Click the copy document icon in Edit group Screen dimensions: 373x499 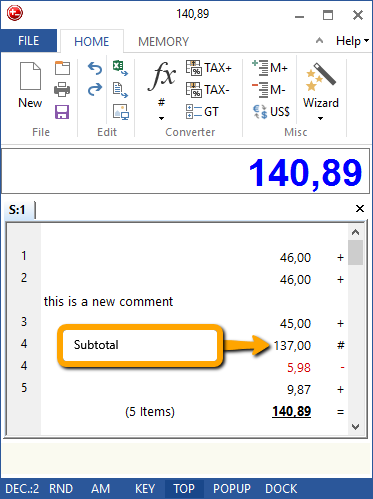(120, 90)
